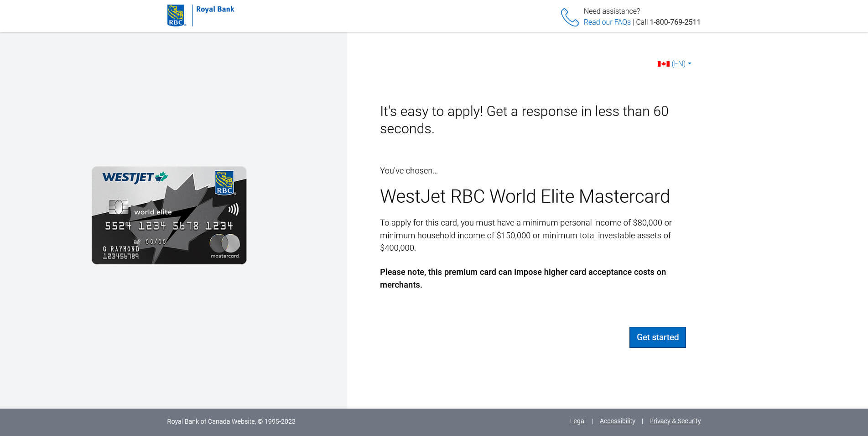This screenshot has height=436, width=868.
Task: Click the RBC Royal Bank logo
Action: tap(201, 16)
